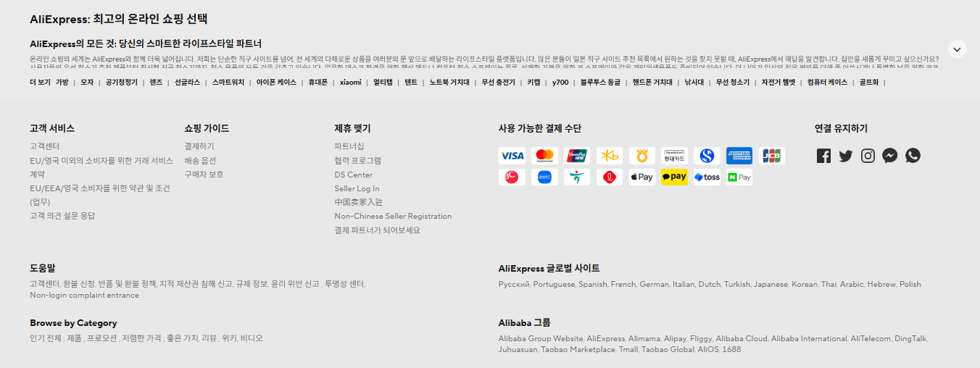This screenshot has height=368, width=980.
Task: Open the 자전거 헬멧 keyword link
Action: tap(778, 83)
